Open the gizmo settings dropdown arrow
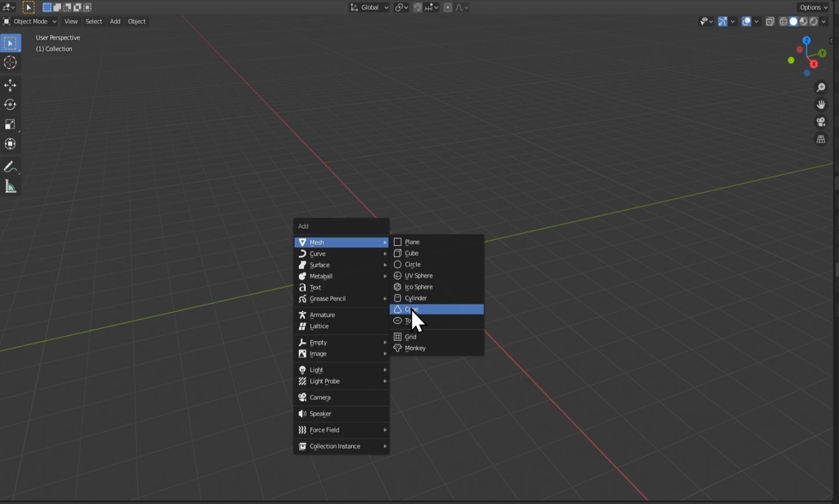This screenshot has height=504, width=839. point(733,21)
